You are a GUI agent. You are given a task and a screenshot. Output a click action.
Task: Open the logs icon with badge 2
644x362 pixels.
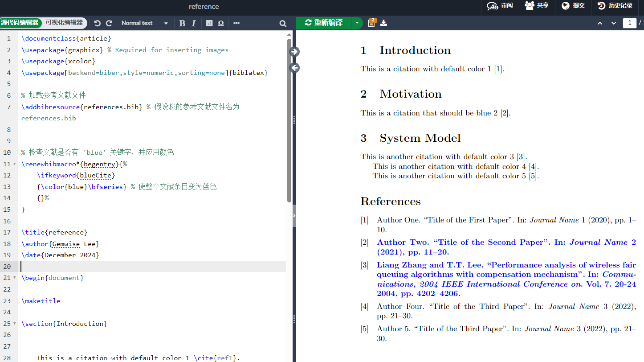tap(371, 23)
